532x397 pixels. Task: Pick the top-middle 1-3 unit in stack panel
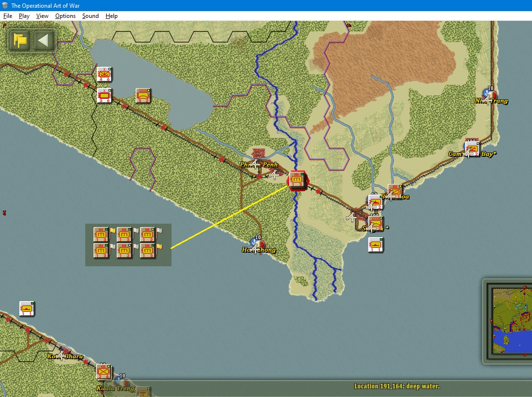point(124,235)
